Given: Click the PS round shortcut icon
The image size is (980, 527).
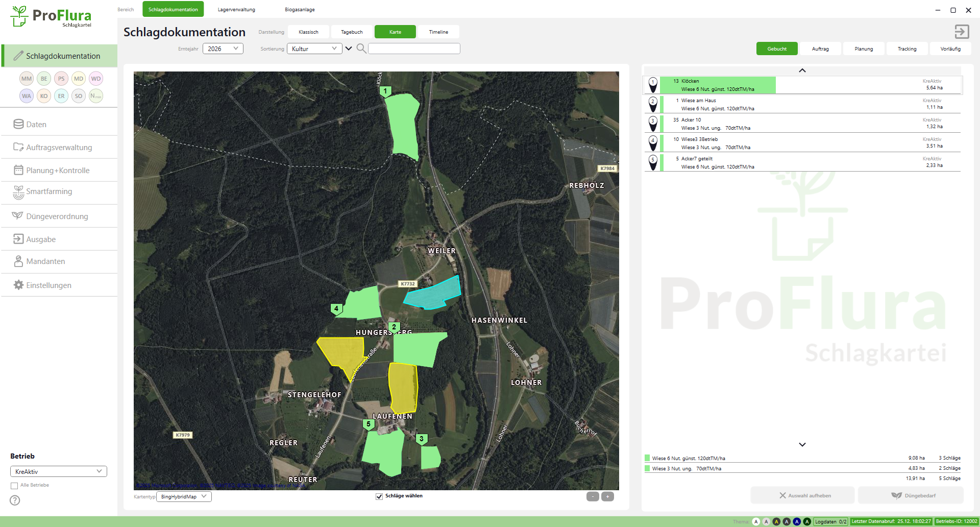Looking at the screenshot, I should point(61,79).
